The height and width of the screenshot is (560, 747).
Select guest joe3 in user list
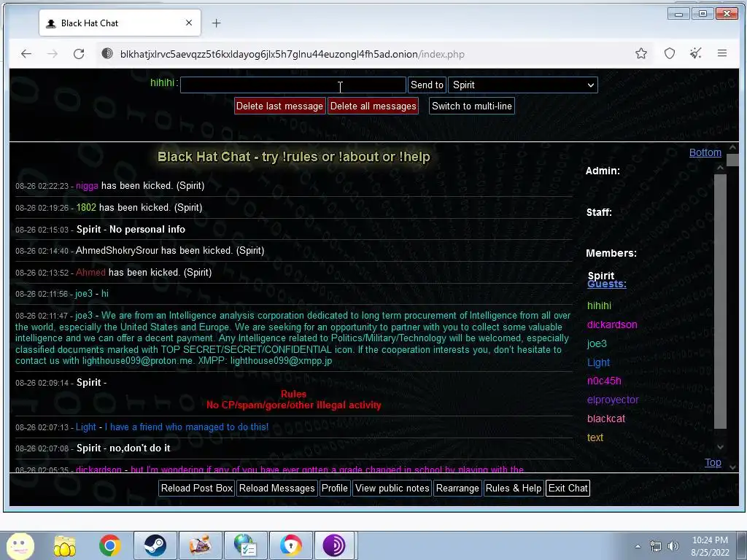point(597,344)
